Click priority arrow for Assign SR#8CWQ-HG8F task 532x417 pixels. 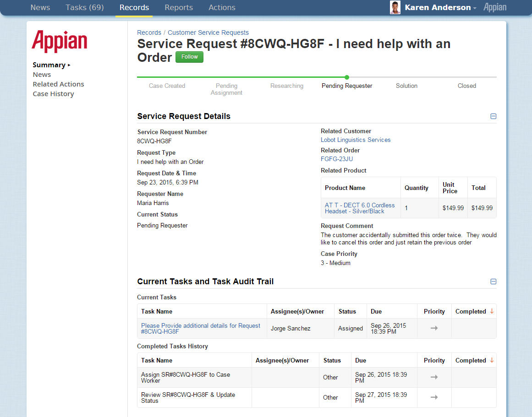point(434,377)
